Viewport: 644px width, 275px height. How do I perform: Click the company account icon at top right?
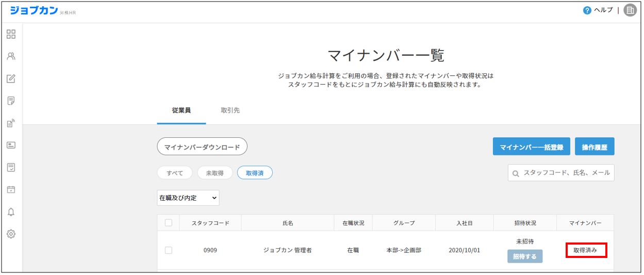[x=630, y=10]
